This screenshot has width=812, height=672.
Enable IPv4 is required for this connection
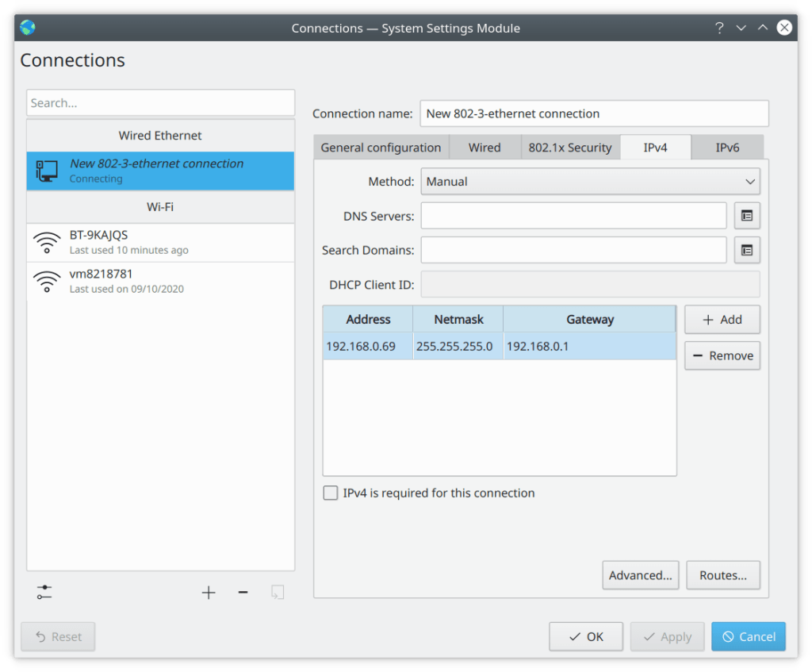[x=331, y=493]
